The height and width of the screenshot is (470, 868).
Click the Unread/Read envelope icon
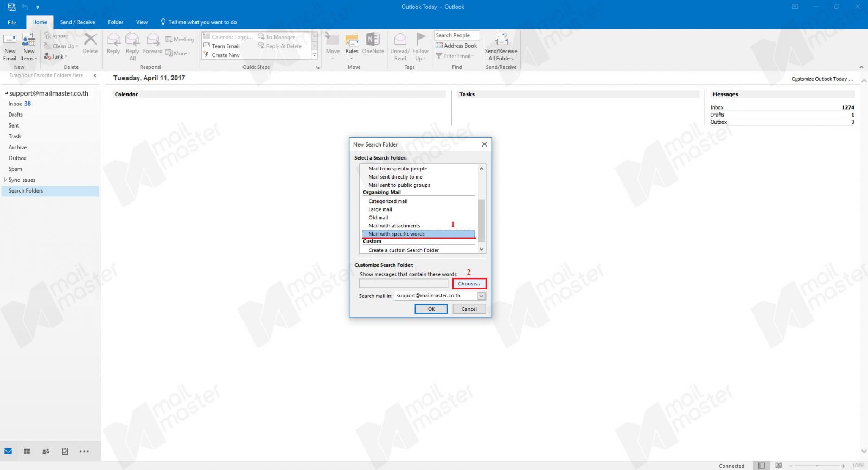[x=400, y=40]
